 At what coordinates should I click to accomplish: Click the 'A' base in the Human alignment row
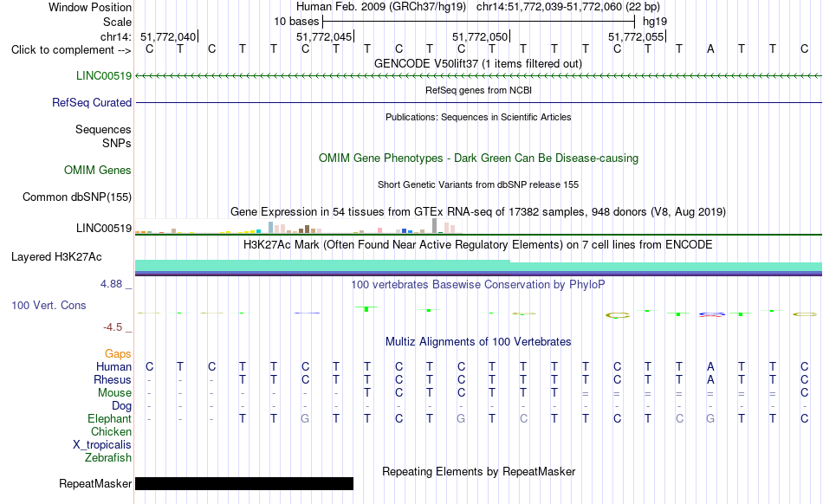710,366
